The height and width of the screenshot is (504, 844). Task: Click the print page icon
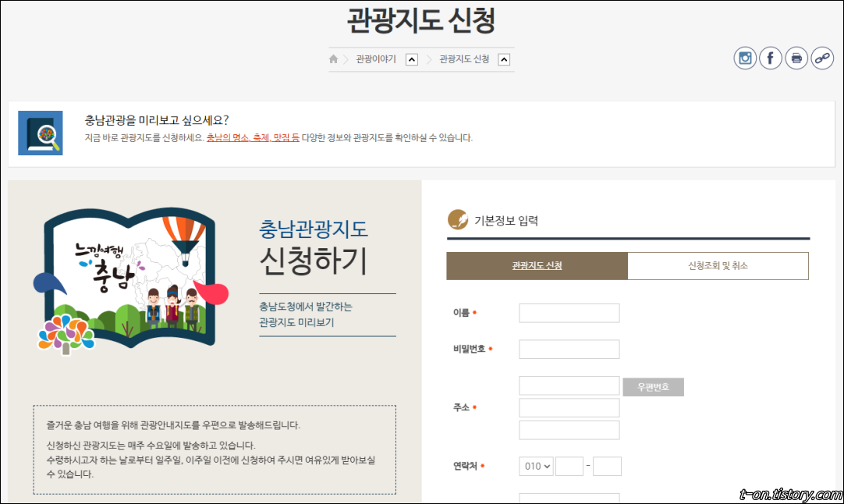(x=796, y=59)
